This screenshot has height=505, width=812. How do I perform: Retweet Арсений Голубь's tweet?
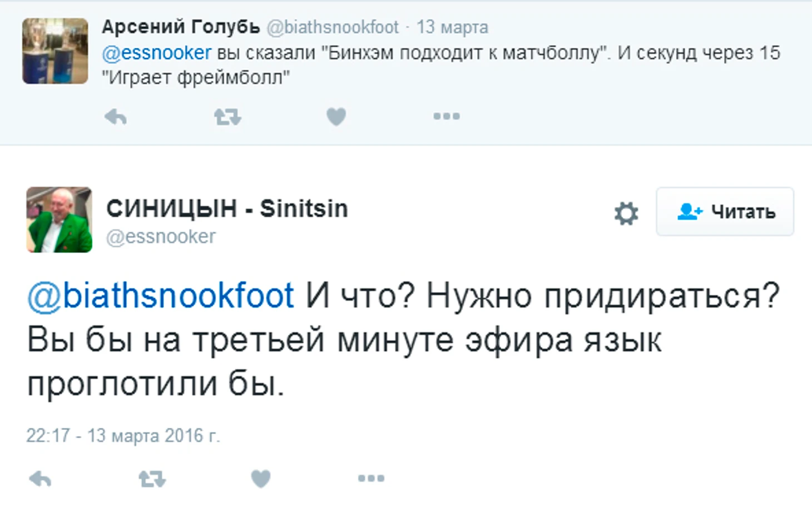pyautogui.click(x=227, y=117)
